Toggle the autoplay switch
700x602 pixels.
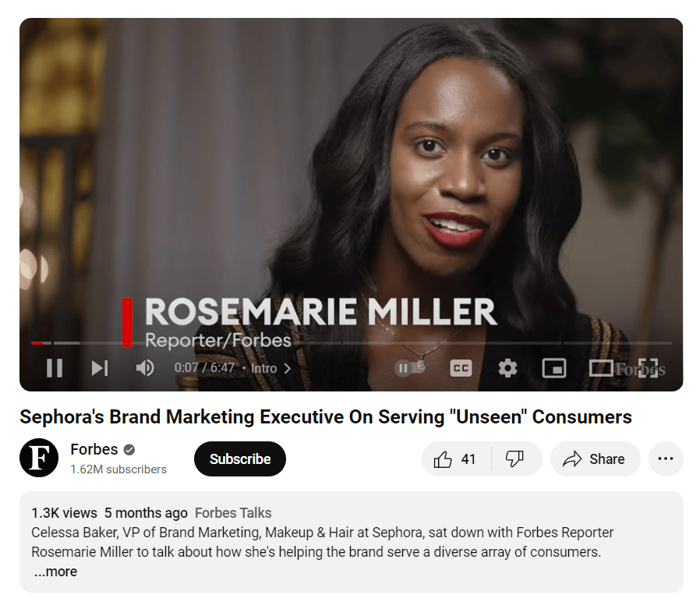(410, 368)
